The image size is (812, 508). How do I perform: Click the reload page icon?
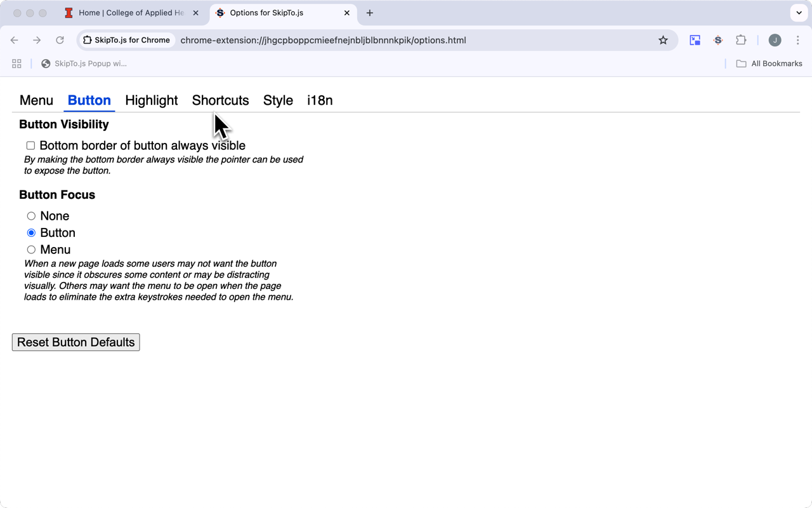60,40
